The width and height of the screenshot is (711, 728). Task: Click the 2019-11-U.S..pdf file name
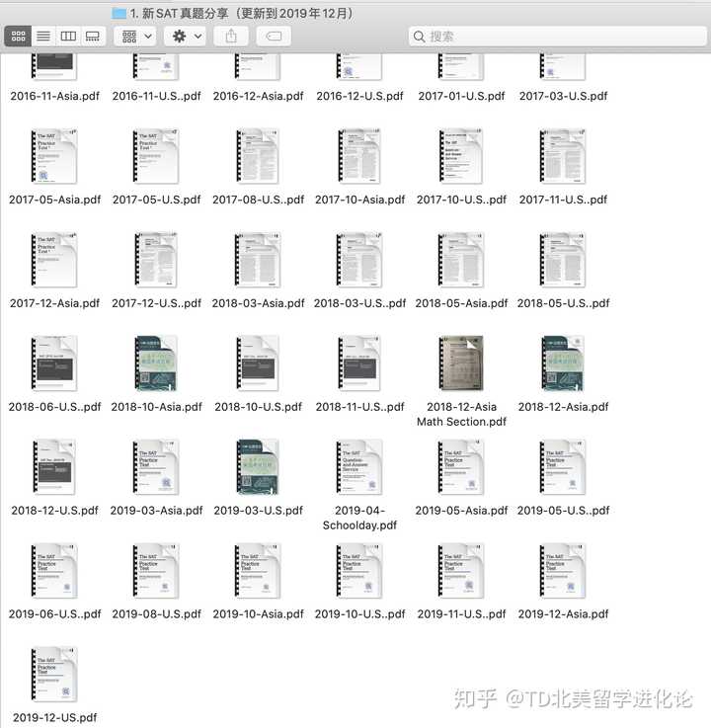point(461,613)
